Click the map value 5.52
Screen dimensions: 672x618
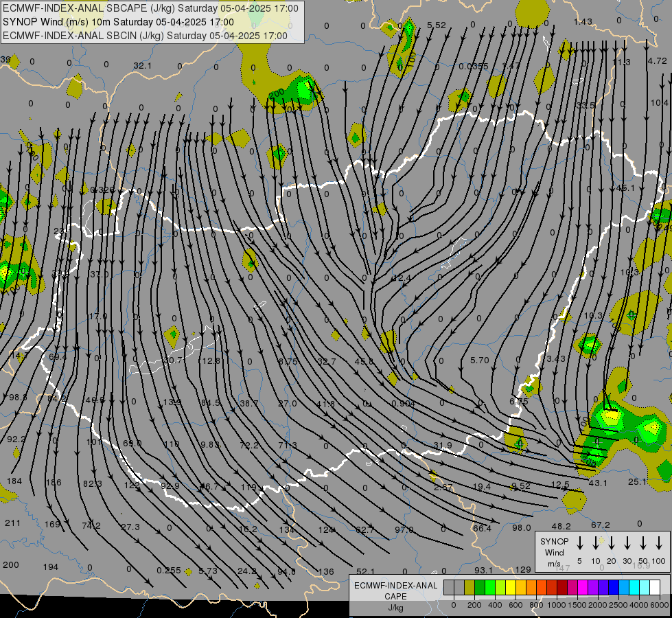437,25
